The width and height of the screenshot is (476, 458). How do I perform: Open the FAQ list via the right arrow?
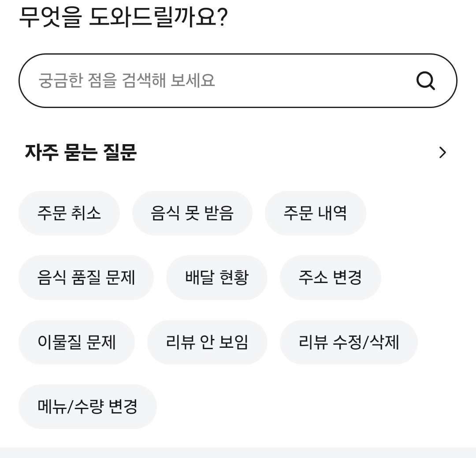442,153
